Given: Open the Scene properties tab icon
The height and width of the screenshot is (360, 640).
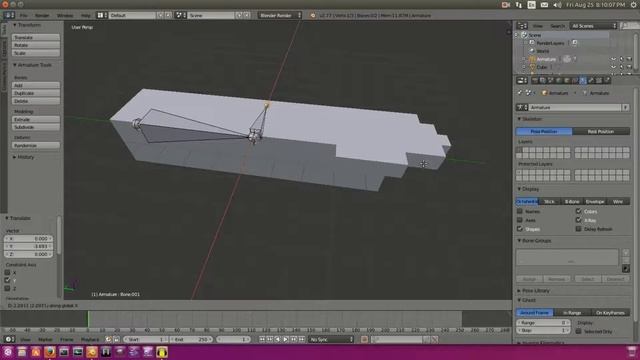Looking at the screenshot, I should tap(550, 80).
